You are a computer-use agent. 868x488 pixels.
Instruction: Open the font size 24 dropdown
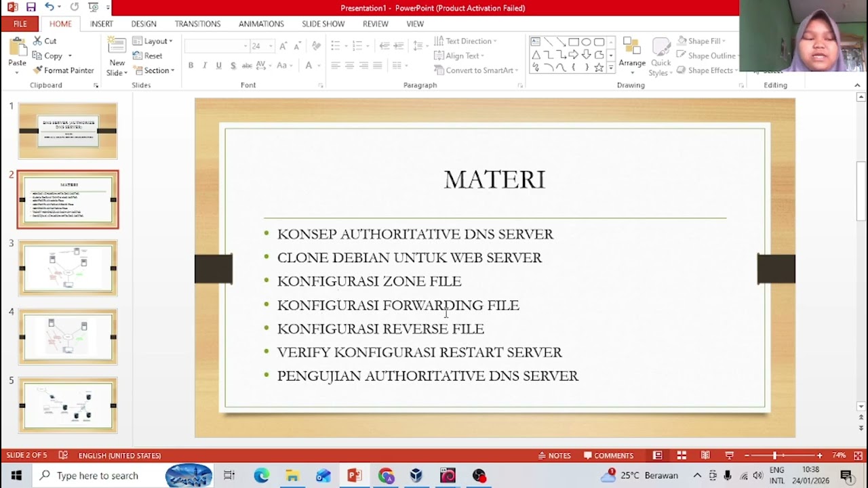click(271, 46)
